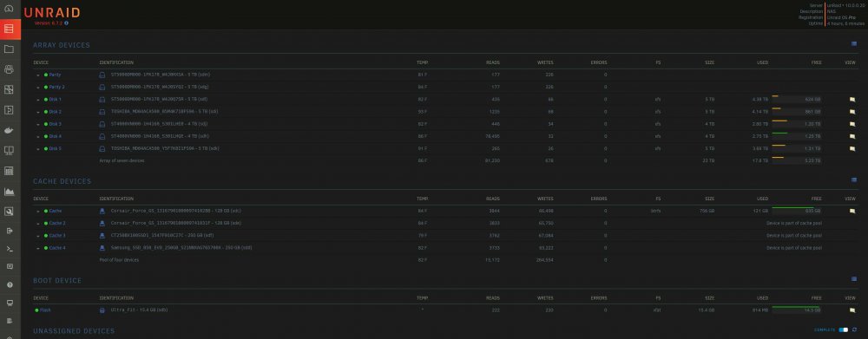Expand the Disk 1 row chevron

point(38,100)
